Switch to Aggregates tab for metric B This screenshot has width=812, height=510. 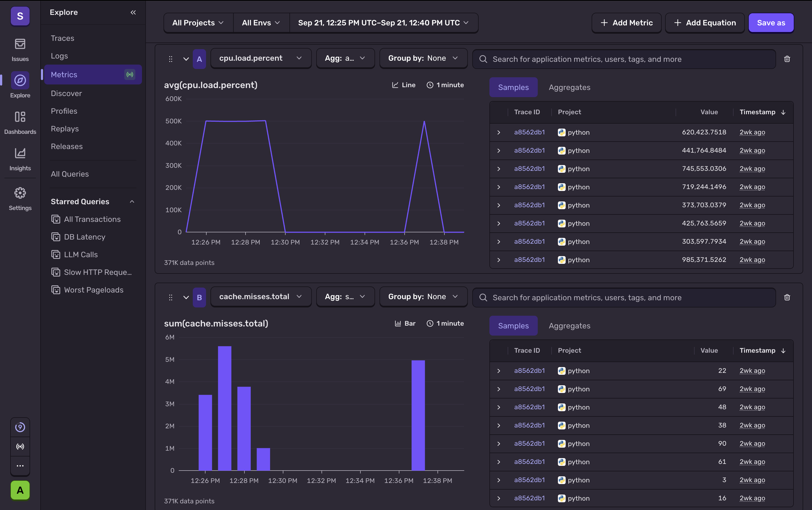[570, 326]
